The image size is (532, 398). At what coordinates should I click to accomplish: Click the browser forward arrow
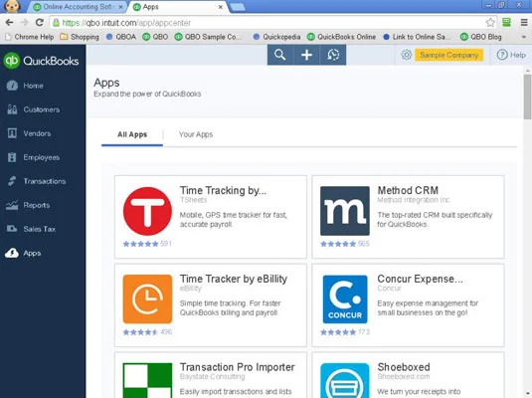coord(24,23)
